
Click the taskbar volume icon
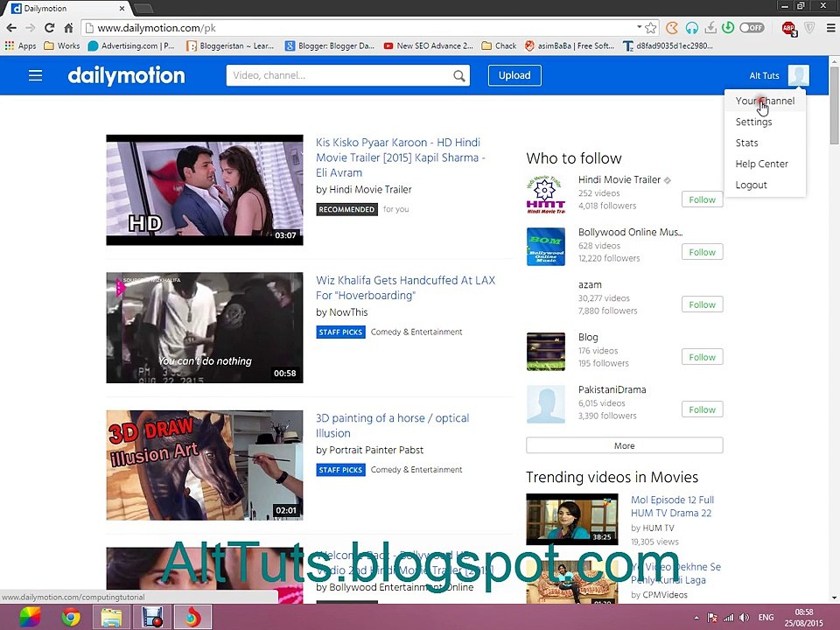click(x=744, y=618)
